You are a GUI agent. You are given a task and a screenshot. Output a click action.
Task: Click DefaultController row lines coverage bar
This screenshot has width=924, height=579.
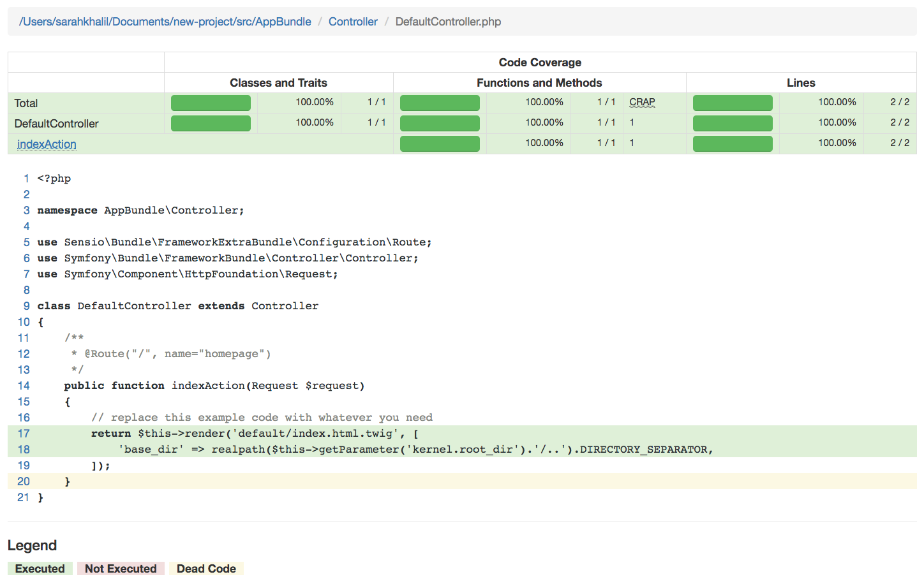coord(733,124)
